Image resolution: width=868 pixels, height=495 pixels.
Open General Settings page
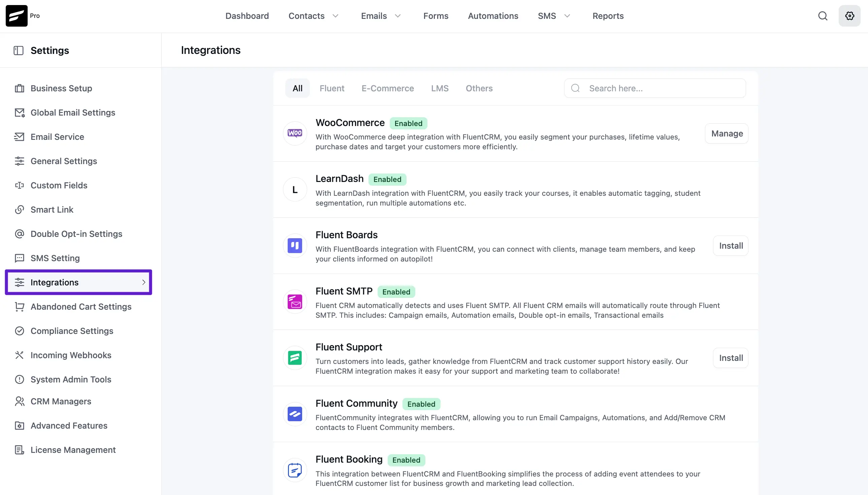64,161
